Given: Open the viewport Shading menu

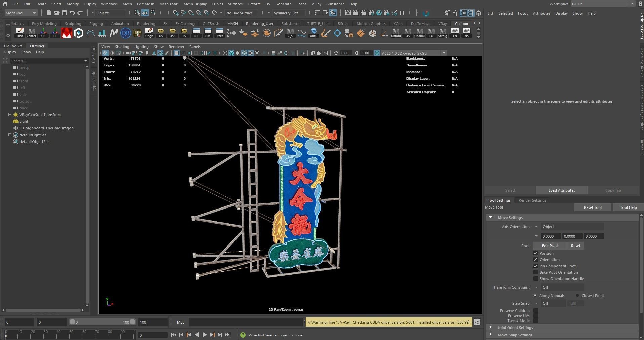Looking at the screenshot, I should point(122,47).
